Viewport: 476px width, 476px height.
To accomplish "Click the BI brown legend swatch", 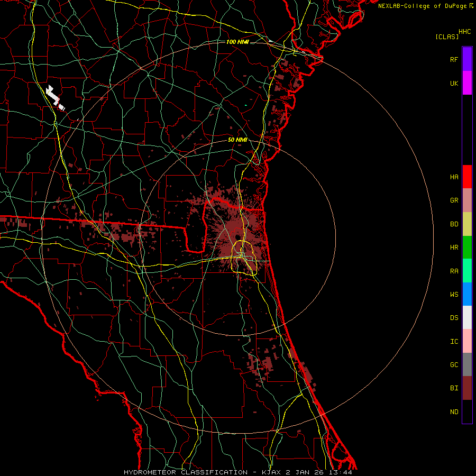I will 467,388.
